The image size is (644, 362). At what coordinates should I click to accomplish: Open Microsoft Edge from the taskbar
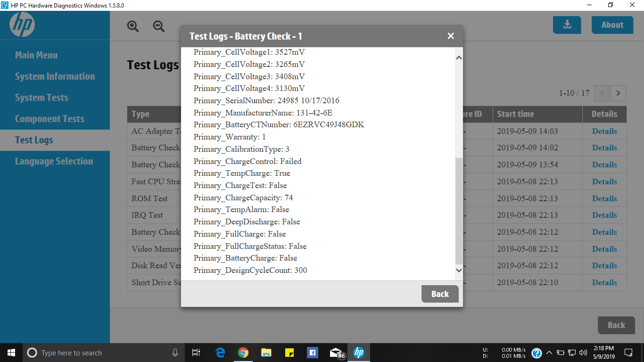click(x=220, y=352)
